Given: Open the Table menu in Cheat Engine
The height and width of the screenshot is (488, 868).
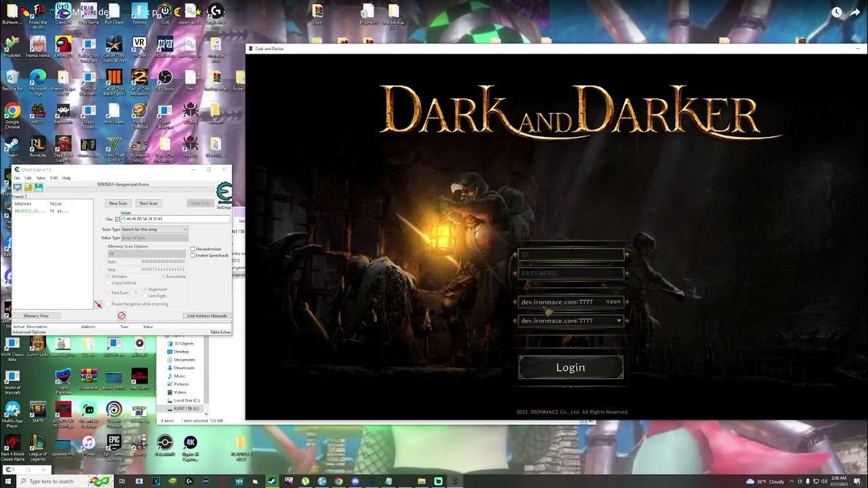Looking at the screenshot, I should pos(41,178).
